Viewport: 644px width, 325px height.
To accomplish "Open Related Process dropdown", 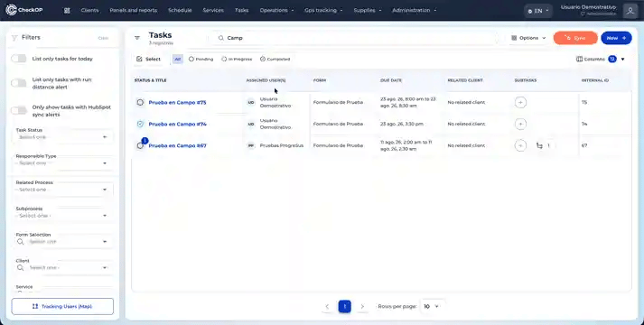I will click(x=63, y=190).
